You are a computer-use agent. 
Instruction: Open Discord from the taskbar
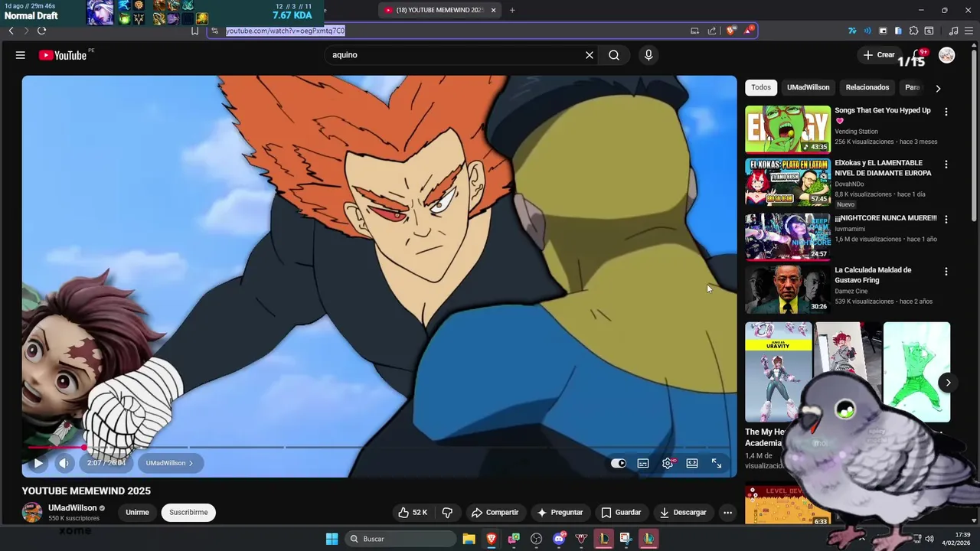559,539
